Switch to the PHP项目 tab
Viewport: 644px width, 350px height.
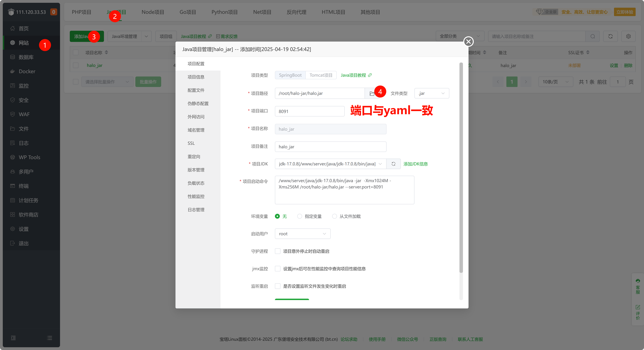pyautogui.click(x=81, y=12)
